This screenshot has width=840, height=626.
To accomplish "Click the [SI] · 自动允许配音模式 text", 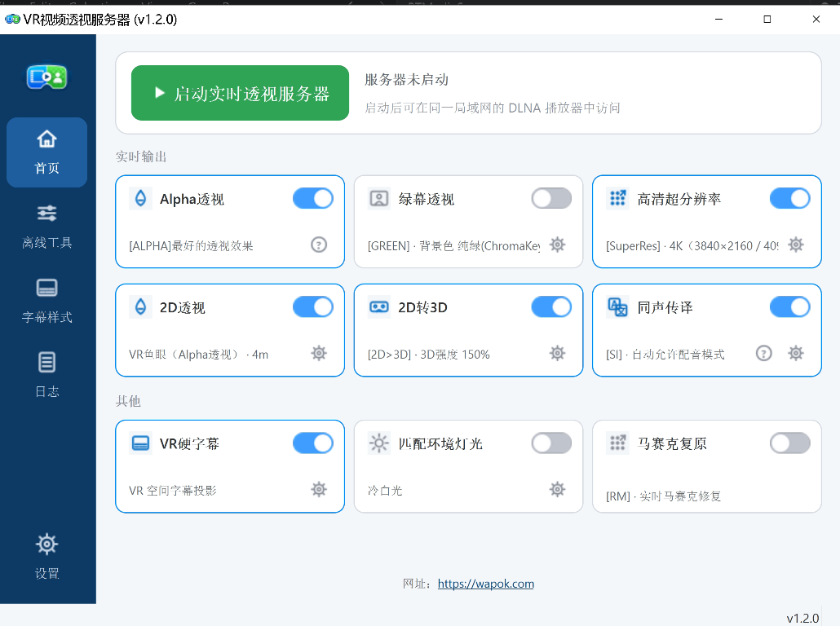I will [665, 355].
